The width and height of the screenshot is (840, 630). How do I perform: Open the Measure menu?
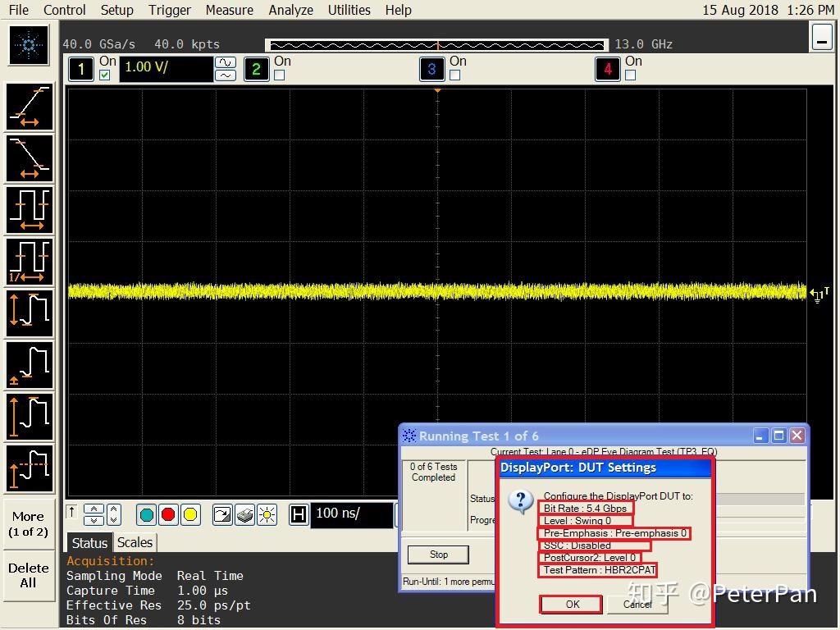(229, 10)
